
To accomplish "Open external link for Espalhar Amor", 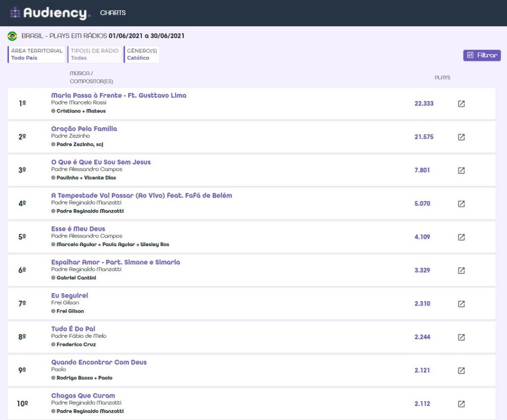I will click(x=461, y=270).
